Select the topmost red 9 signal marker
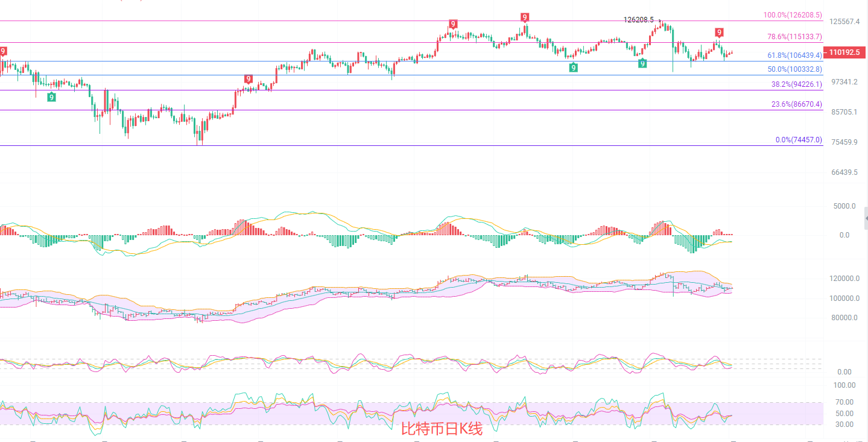 (525, 17)
